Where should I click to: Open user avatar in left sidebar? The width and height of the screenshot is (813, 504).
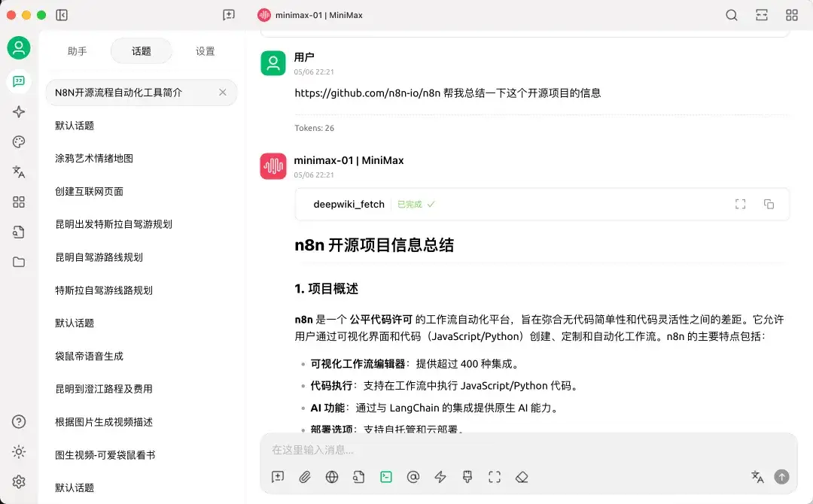tap(19, 47)
